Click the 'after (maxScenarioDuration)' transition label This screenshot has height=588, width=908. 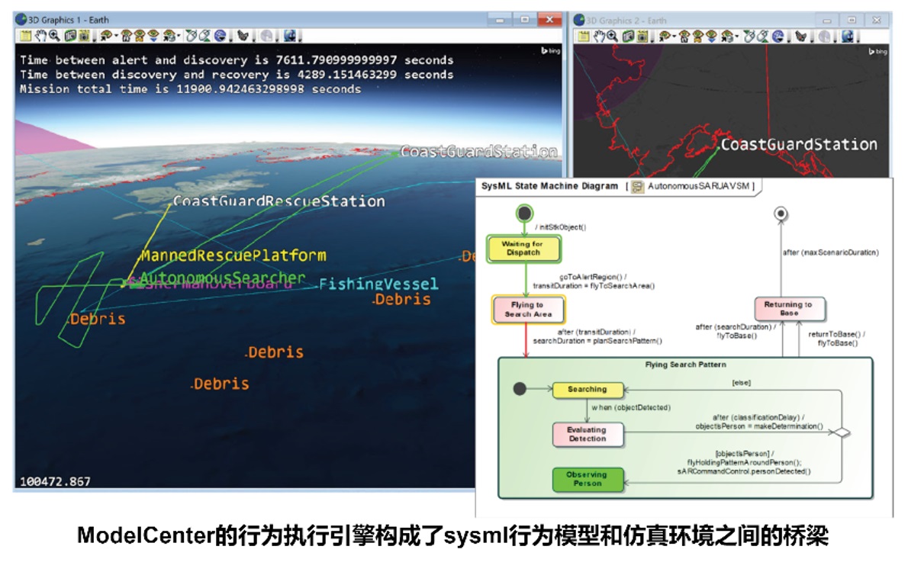point(831,252)
